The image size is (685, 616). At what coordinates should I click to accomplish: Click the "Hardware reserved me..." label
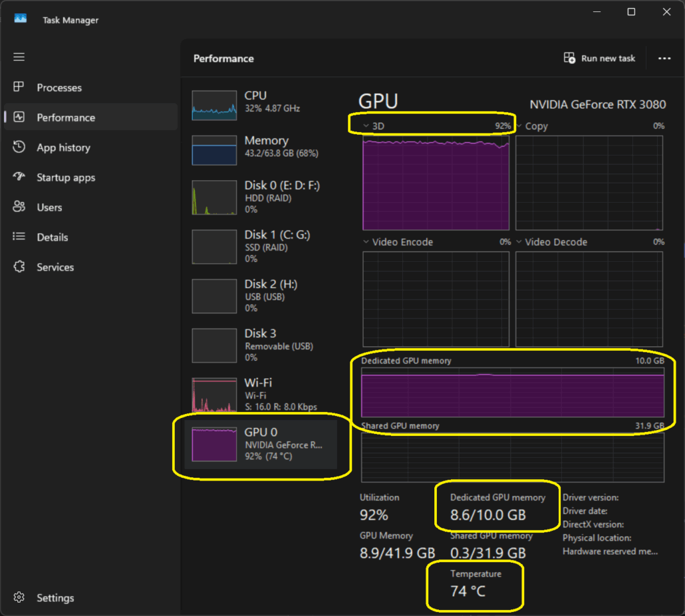(611, 552)
